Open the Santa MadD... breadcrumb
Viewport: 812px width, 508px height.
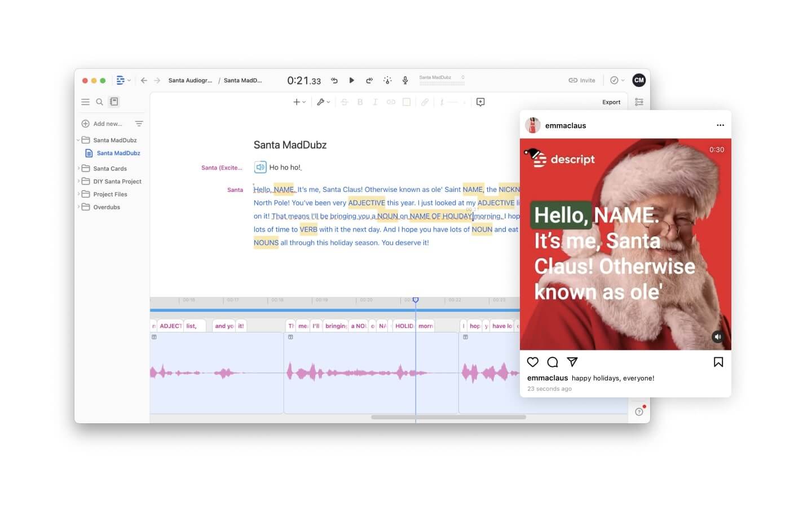(x=242, y=81)
